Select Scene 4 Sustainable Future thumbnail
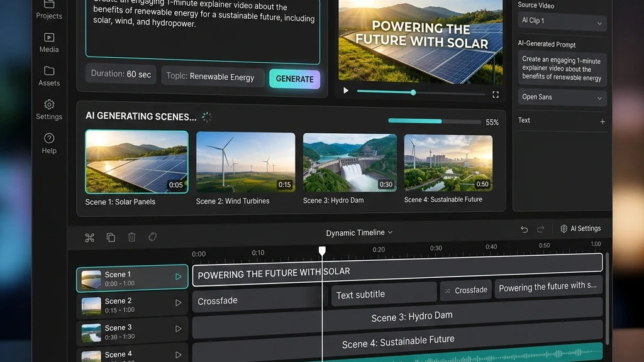 pyautogui.click(x=448, y=163)
